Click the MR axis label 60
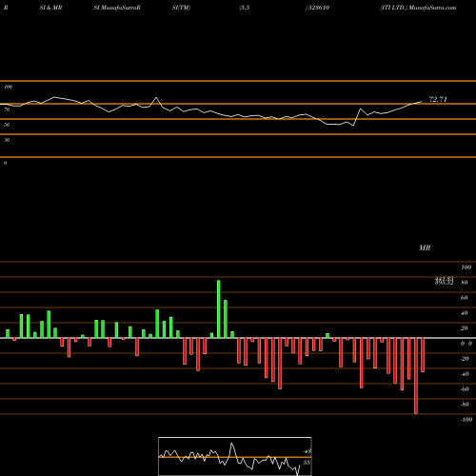 tap(465, 298)
